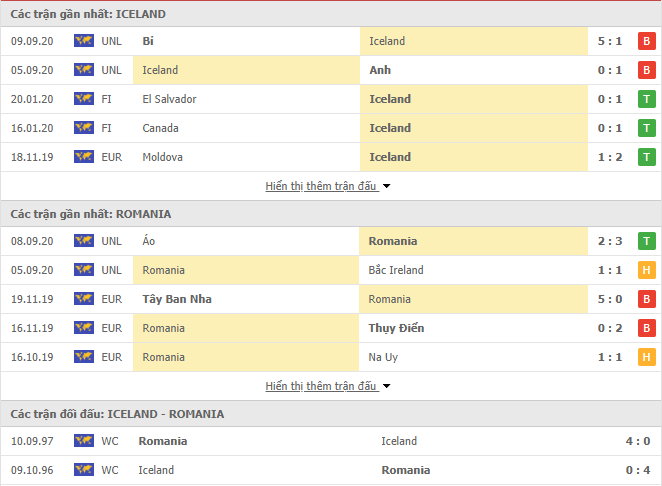
Task: Click the world flag icon for 09.10.96 match
Action: [84, 470]
